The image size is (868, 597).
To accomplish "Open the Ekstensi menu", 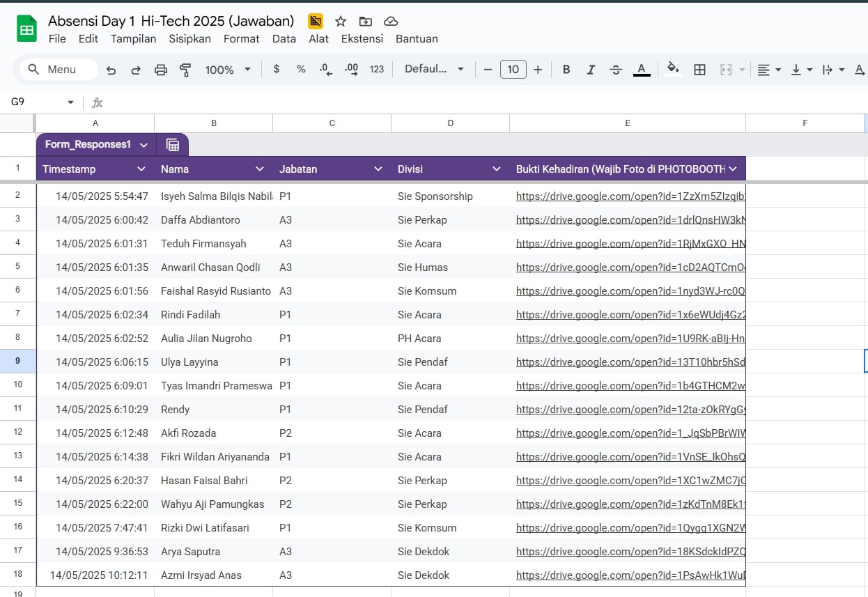I will click(362, 39).
